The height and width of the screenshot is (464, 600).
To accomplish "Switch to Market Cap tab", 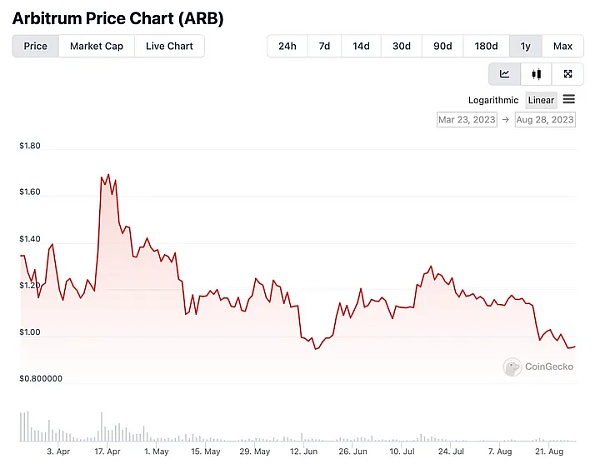I will tap(97, 46).
